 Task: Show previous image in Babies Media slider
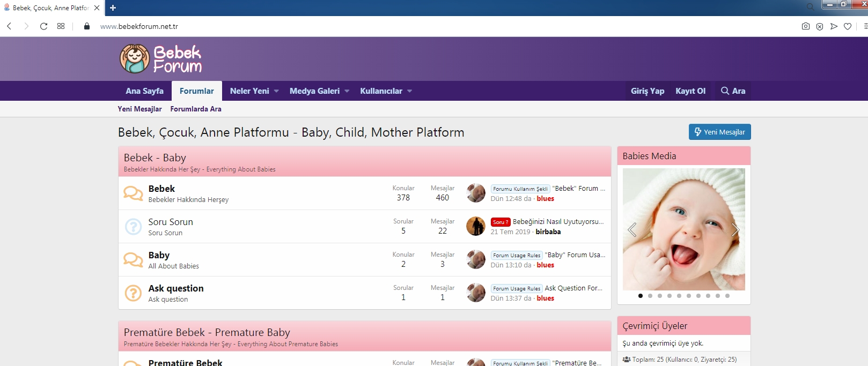[632, 230]
